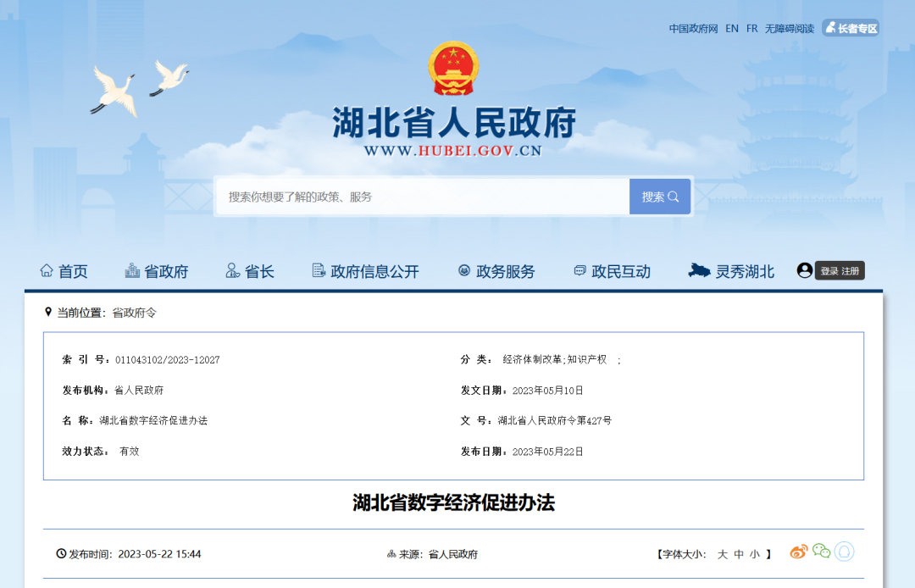
Task: Open the 政务服务 menu item
Action: coord(505,270)
